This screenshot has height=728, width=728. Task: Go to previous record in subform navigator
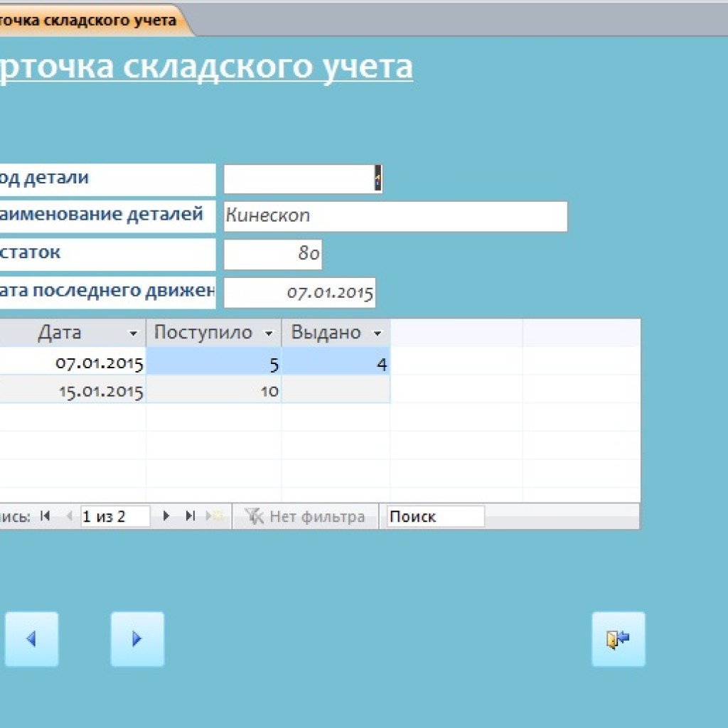[x=69, y=517]
